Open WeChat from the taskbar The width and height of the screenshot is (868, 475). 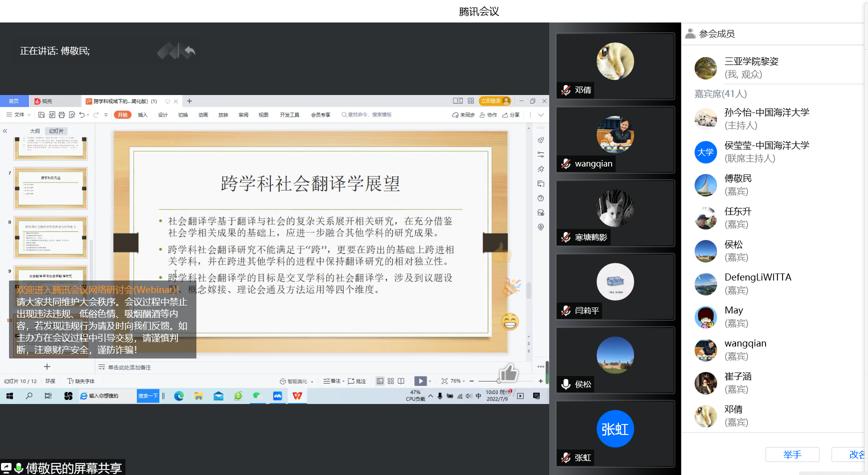tap(257, 396)
